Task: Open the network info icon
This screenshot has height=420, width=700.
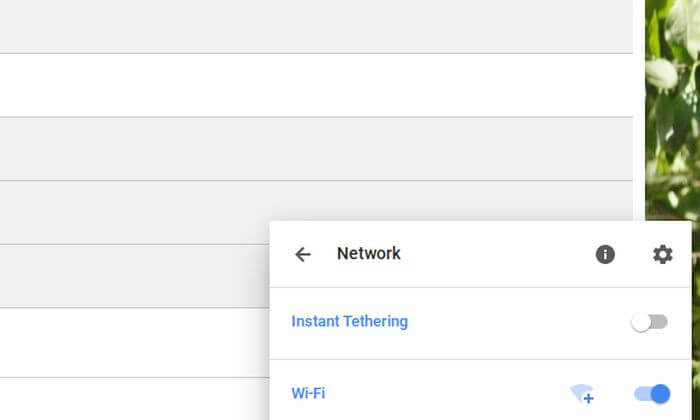Action: 605,254
